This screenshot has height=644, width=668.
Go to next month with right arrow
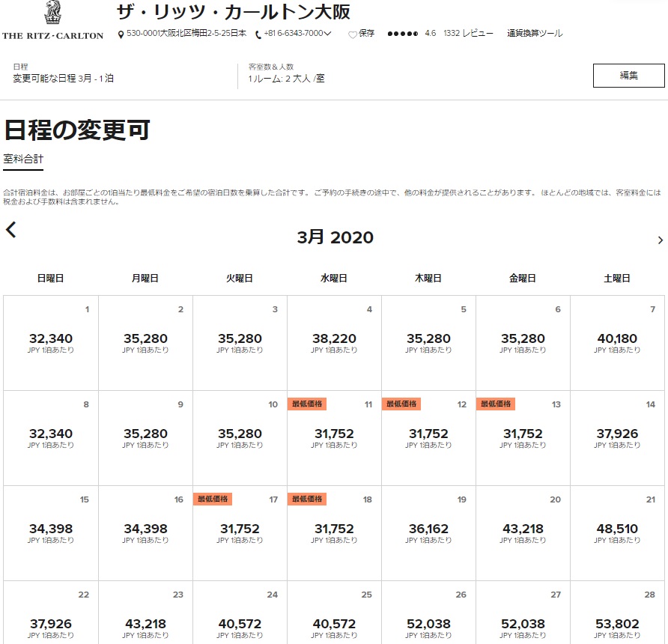(x=661, y=240)
